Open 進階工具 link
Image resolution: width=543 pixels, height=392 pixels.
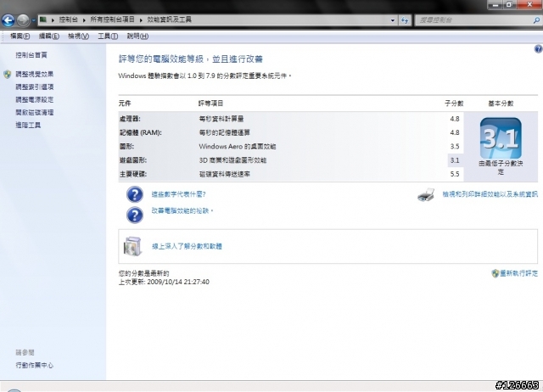tap(28, 125)
